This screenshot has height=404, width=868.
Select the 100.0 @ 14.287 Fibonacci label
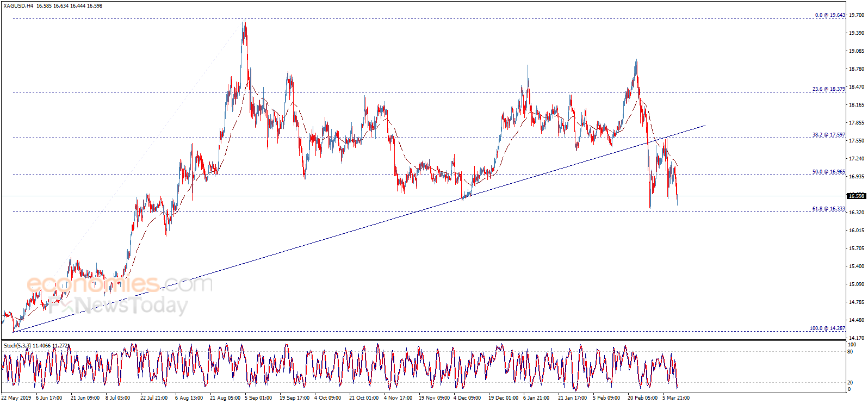[827, 328]
